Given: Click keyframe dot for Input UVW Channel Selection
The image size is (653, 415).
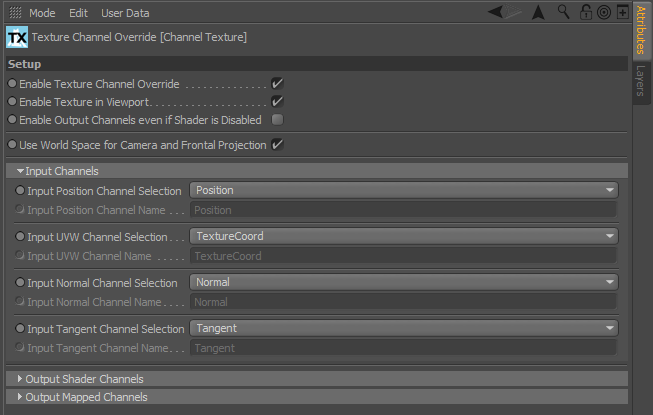Looking at the screenshot, I should (20, 236).
